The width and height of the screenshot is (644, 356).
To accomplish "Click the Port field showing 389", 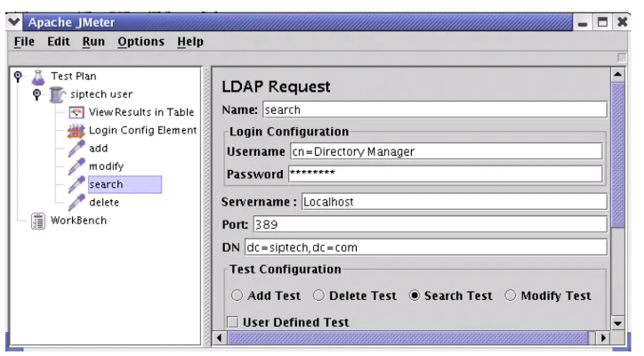I will [430, 224].
